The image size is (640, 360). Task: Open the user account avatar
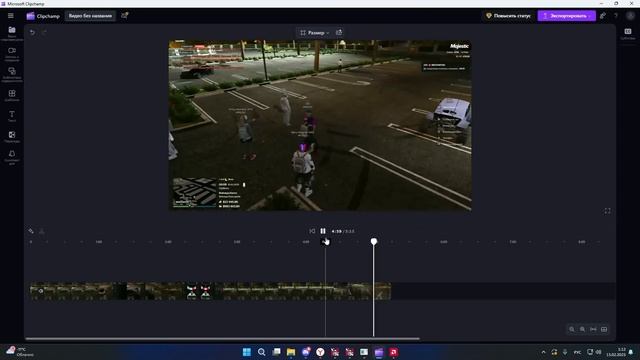point(630,16)
